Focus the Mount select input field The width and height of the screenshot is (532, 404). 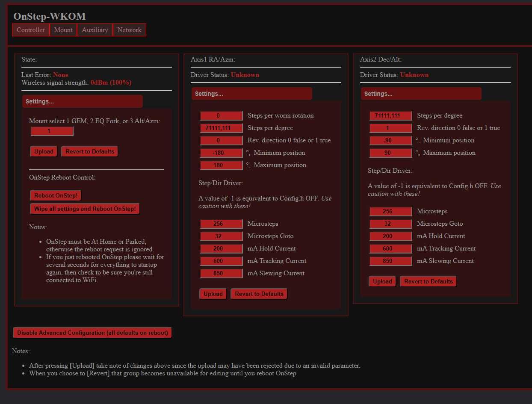(x=52, y=131)
